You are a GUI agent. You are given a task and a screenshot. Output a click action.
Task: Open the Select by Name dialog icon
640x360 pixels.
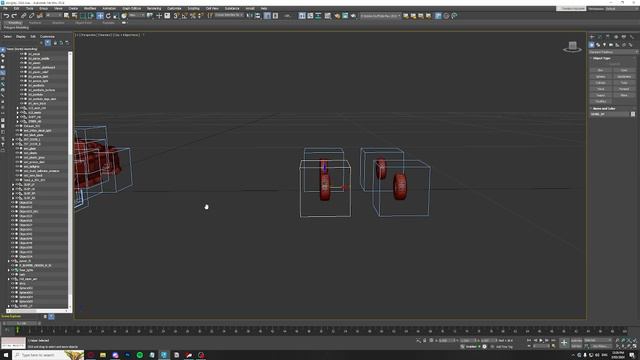coord(74,16)
